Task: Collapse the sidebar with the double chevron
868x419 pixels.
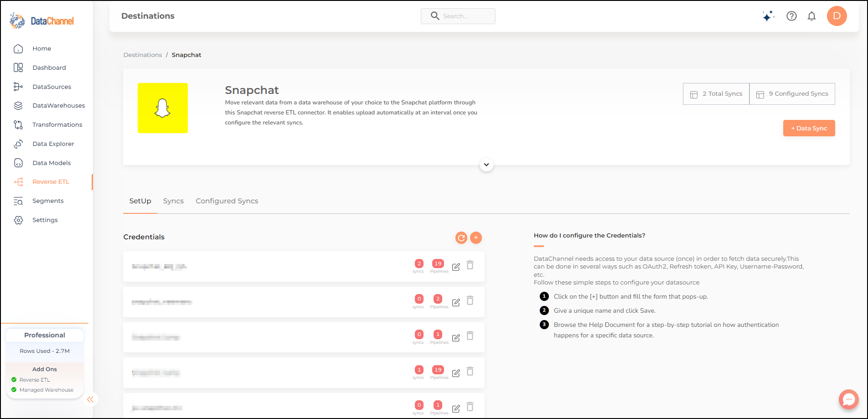Action: tap(90, 399)
